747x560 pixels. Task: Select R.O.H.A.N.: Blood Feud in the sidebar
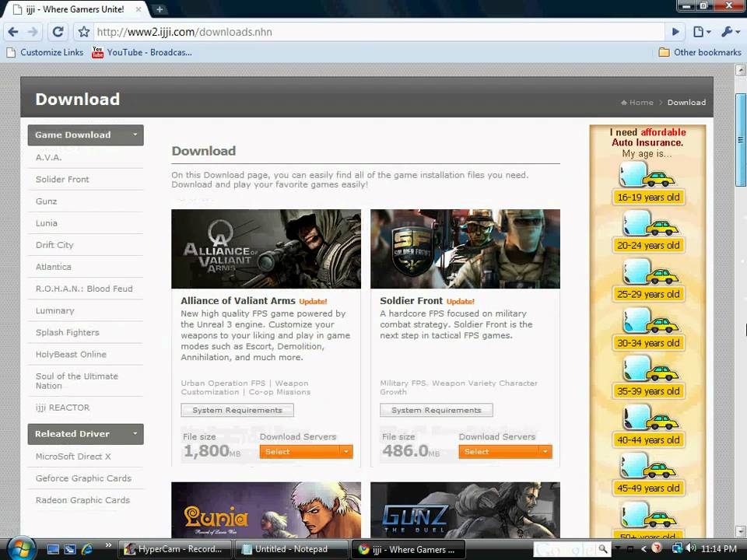click(84, 289)
